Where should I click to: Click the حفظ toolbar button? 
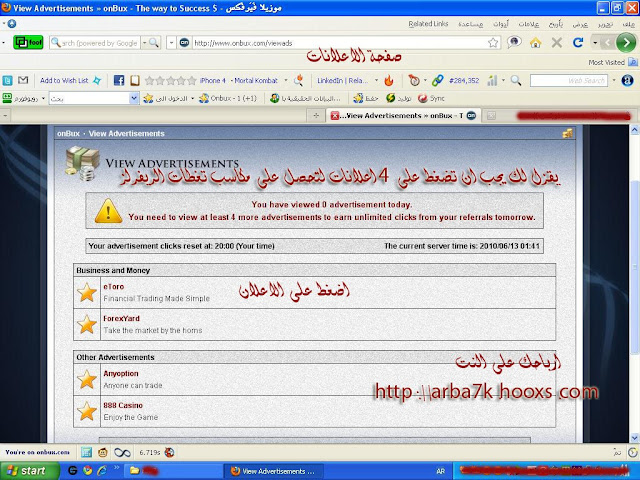365,98
